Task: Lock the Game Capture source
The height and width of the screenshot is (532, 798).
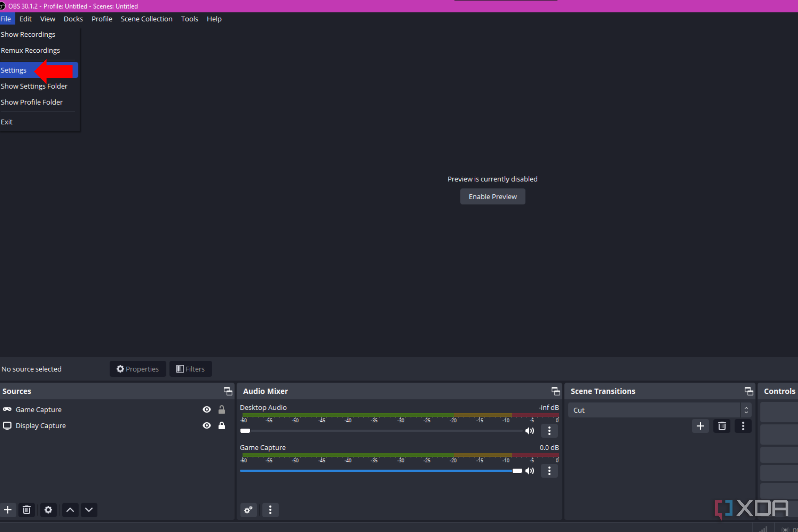Action: 222,409
